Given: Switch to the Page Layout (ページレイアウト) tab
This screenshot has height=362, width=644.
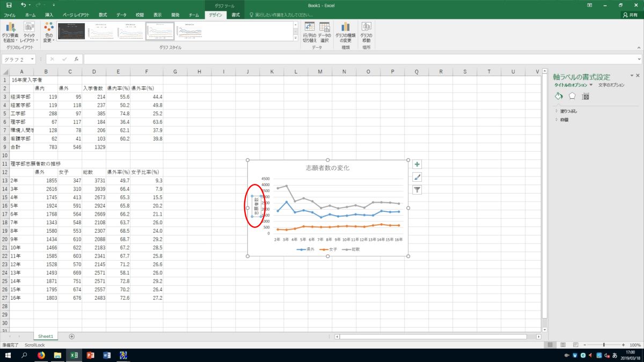Looking at the screenshot, I should point(76,15).
